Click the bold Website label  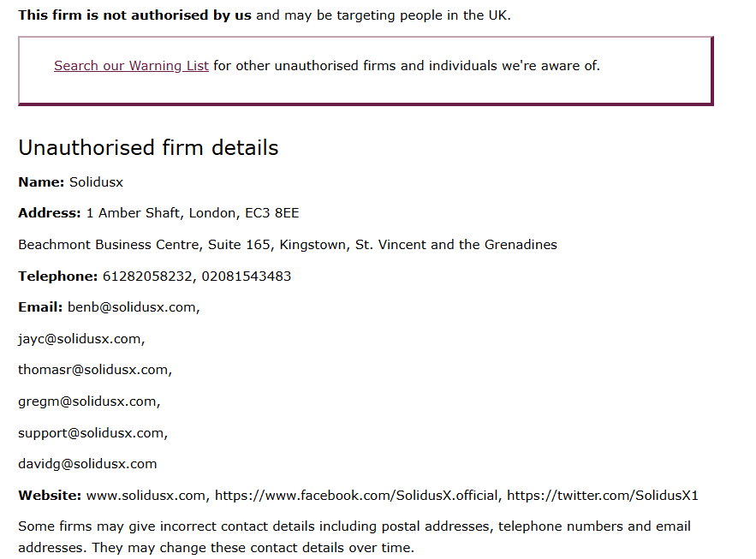point(50,496)
